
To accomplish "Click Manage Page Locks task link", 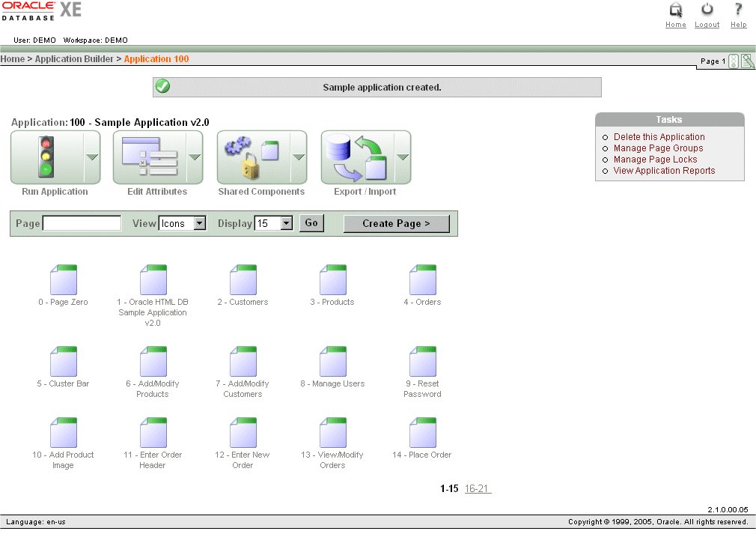I will tap(655, 160).
